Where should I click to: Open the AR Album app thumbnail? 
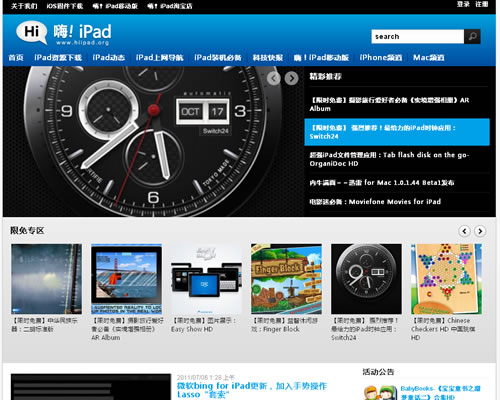(x=126, y=279)
